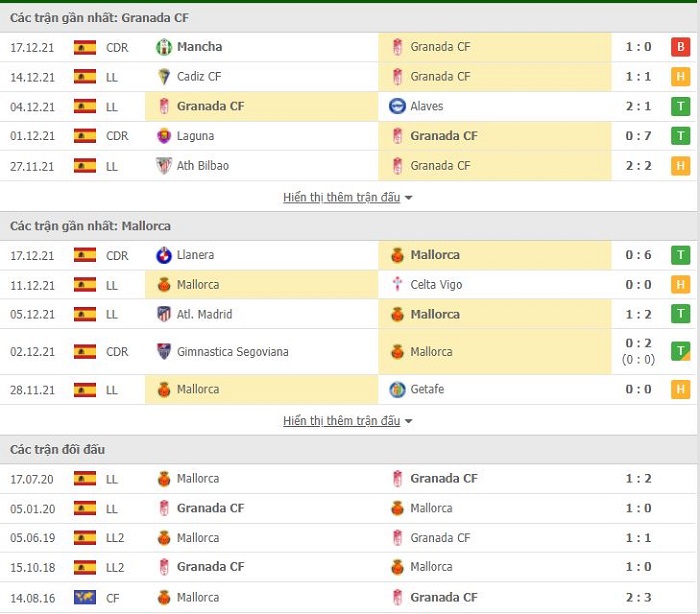Click the green T badge on Laguna match

tap(680, 136)
